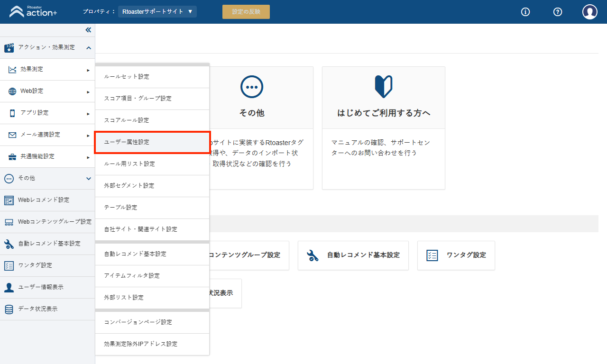Click the globe icon beside Web設定
This screenshot has height=364, width=607.
tap(12, 91)
